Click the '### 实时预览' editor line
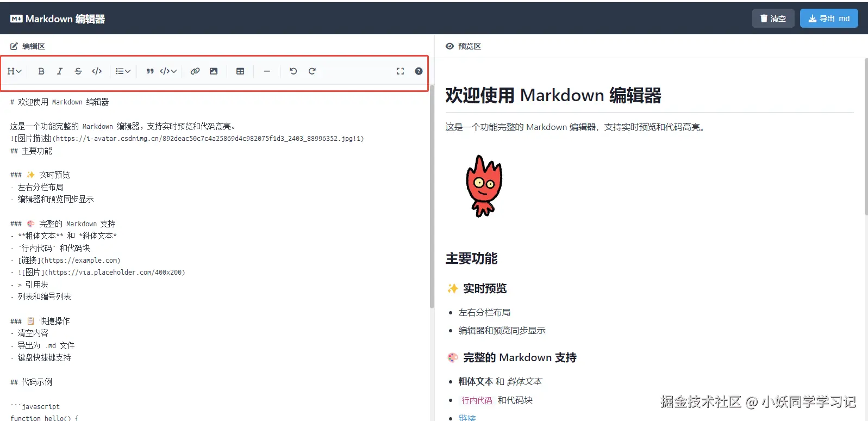This screenshot has height=421, width=868. tap(40, 175)
